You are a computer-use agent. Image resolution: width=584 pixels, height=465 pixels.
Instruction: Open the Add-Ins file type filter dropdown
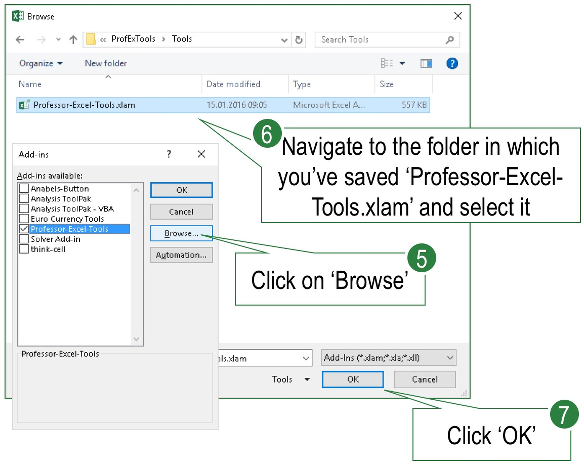click(x=389, y=358)
